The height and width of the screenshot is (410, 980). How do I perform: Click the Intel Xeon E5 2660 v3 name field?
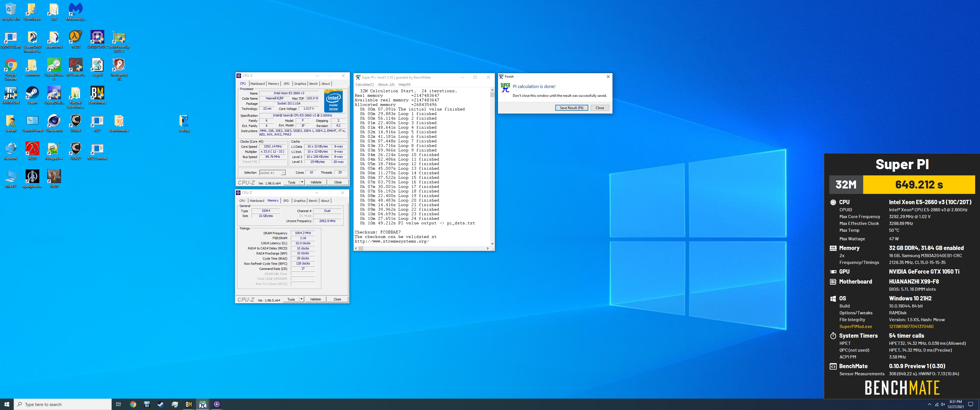coord(289,93)
